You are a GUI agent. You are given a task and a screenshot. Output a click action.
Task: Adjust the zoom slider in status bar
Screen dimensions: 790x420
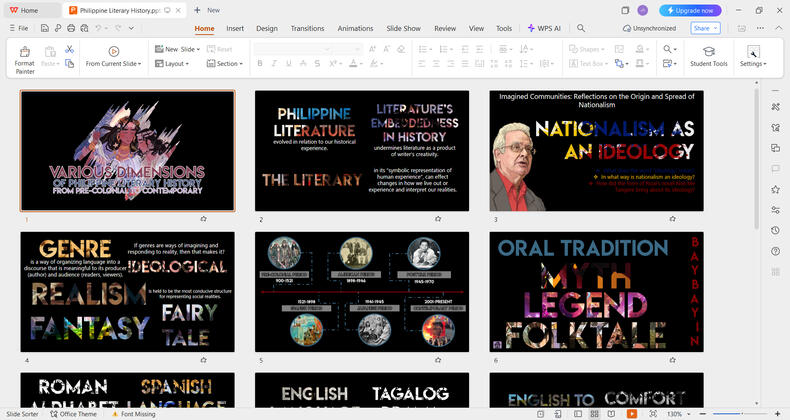click(740, 414)
